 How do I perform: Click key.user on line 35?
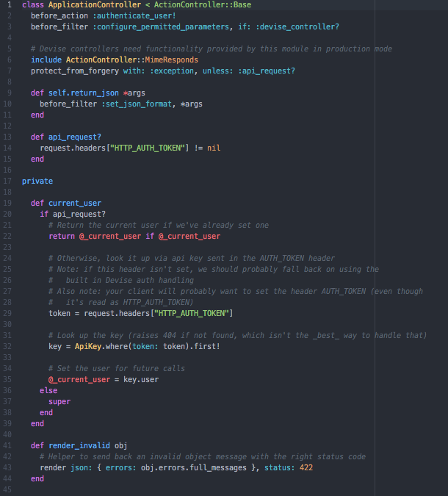click(141, 380)
